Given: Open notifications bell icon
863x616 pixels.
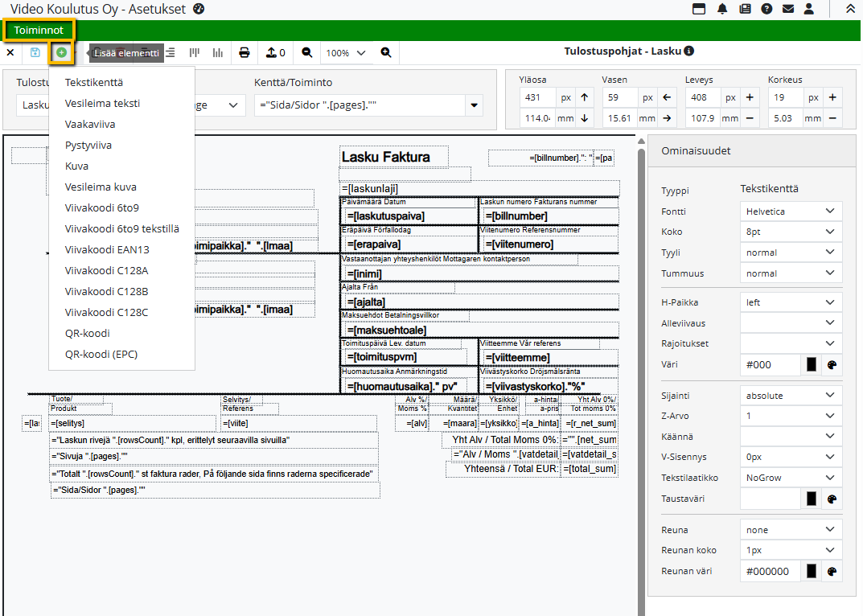Looking at the screenshot, I should [x=722, y=10].
